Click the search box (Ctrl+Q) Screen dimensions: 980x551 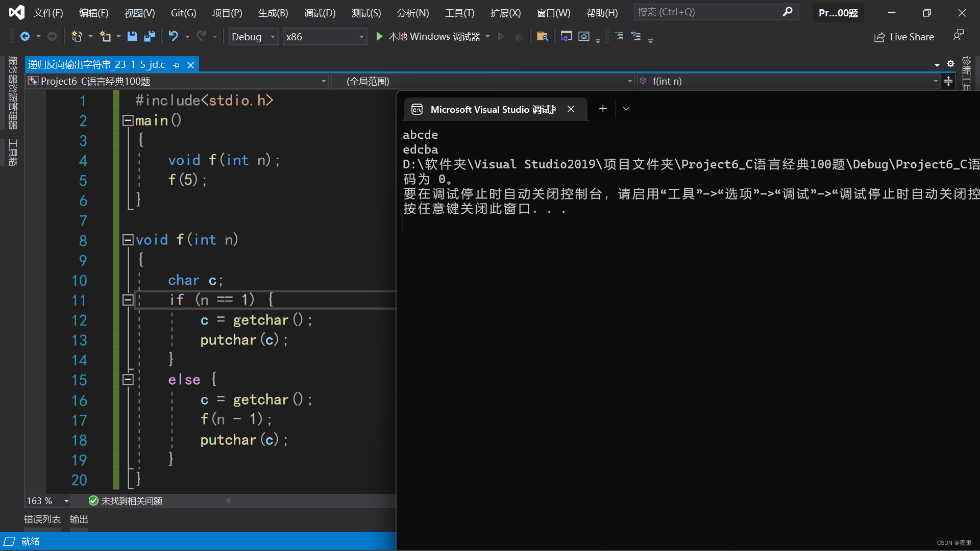(x=709, y=12)
